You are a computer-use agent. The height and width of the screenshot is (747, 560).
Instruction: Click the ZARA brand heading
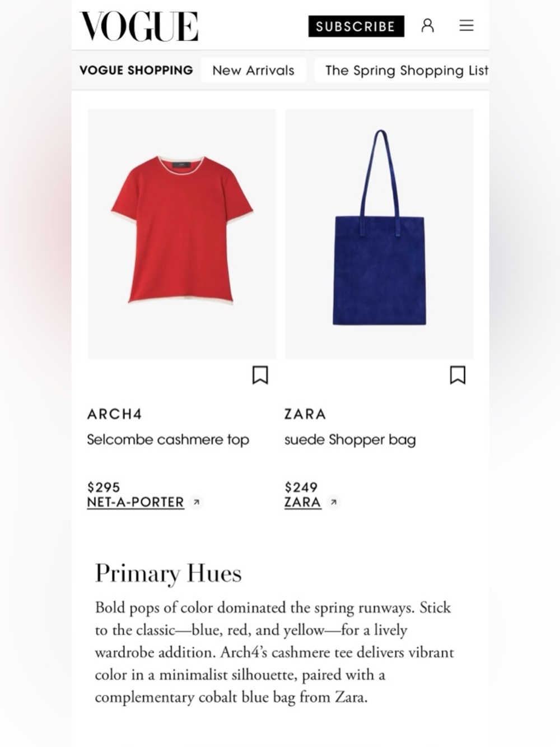pos(305,414)
